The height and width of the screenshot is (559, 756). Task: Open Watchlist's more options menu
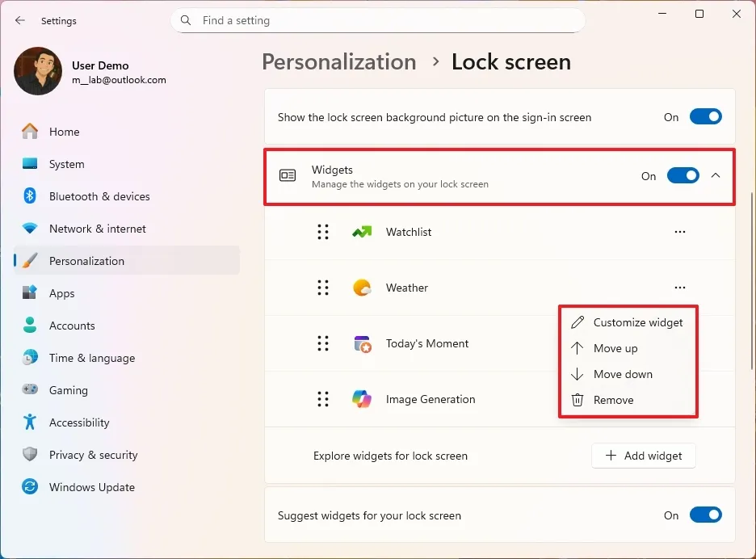679,232
